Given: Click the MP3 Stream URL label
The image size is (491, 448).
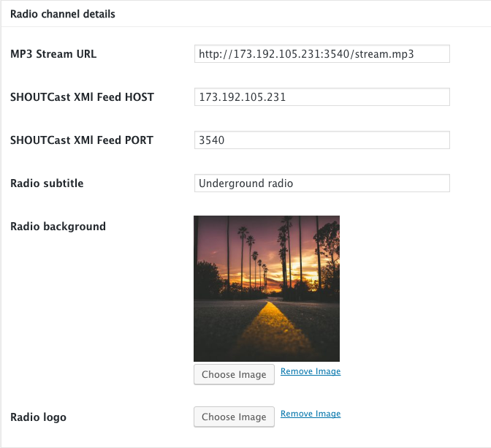Looking at the screenshot, I should click(x=53, y=54).
